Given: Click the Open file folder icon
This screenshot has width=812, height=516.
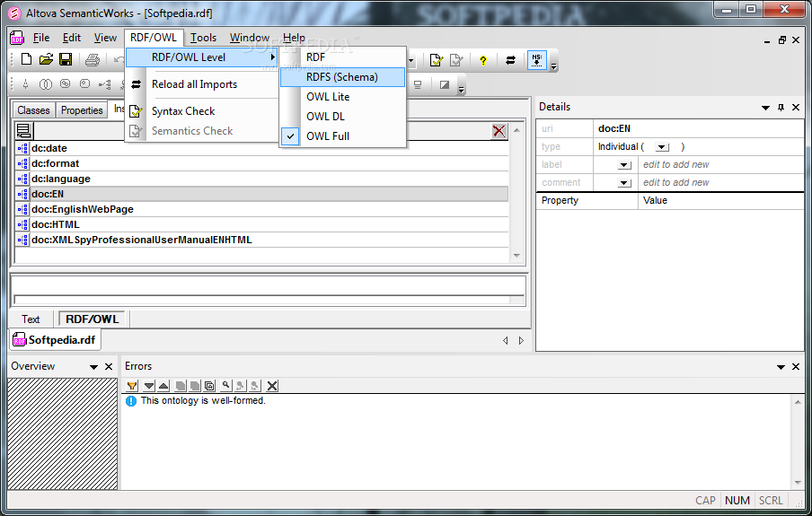Looking at the screenshot, I should [x=46, y=59].
